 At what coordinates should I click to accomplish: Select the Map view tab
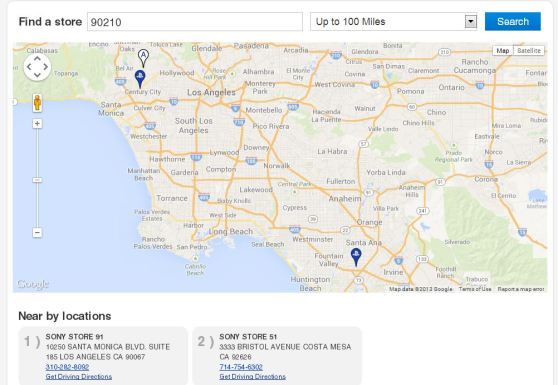(503, 51)
